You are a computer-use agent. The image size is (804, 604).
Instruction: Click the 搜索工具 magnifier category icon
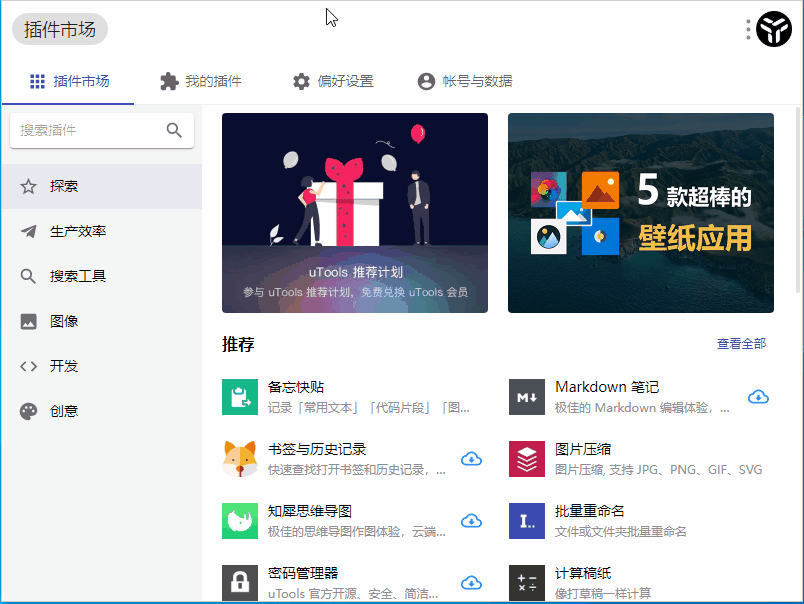(x=25, y=276)
